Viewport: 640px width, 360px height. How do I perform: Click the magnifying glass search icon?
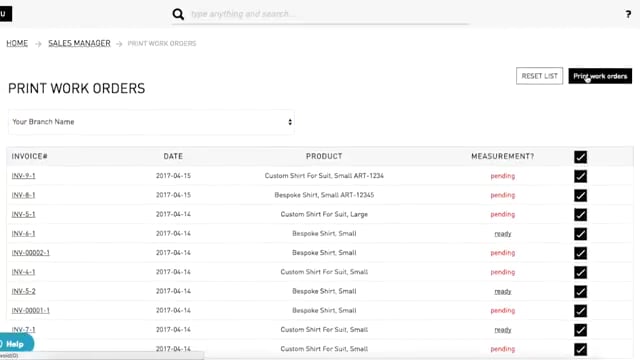tap(178, 14)
